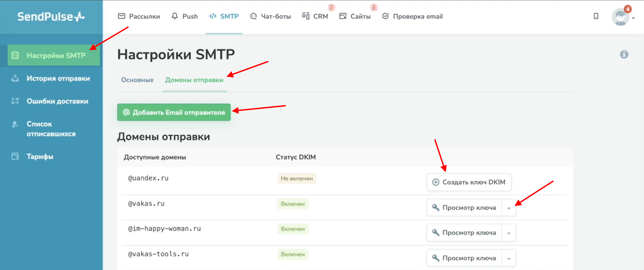Click Создать ключ DKIM for uandex.ru

tap(469, 182)
